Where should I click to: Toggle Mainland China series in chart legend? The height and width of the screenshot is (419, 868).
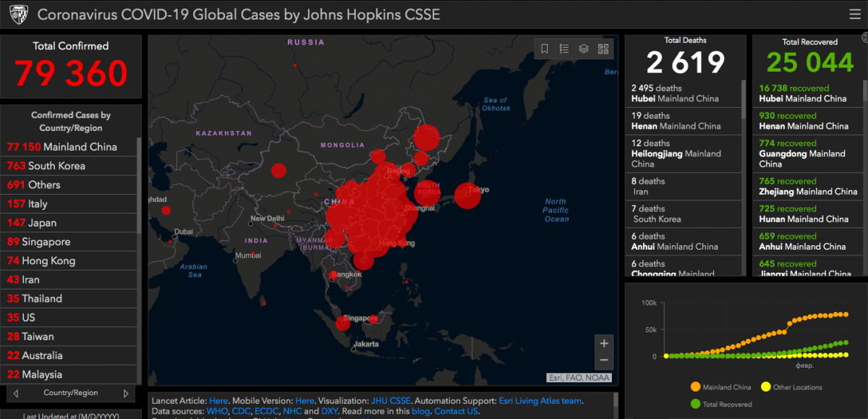720,387
